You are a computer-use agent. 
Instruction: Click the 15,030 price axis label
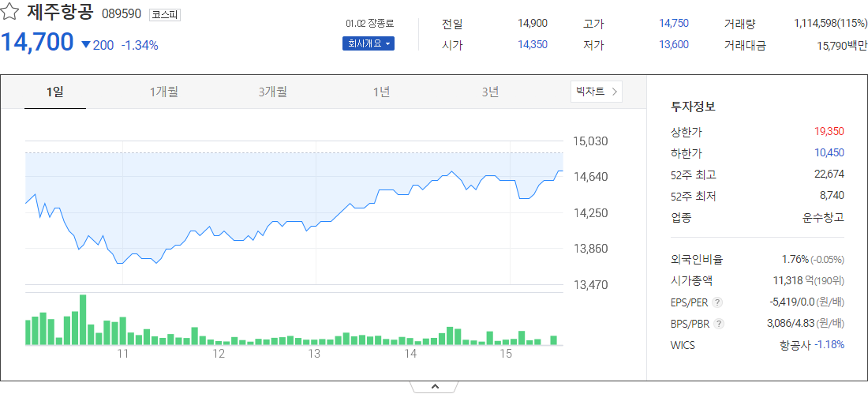pos(591,141)
